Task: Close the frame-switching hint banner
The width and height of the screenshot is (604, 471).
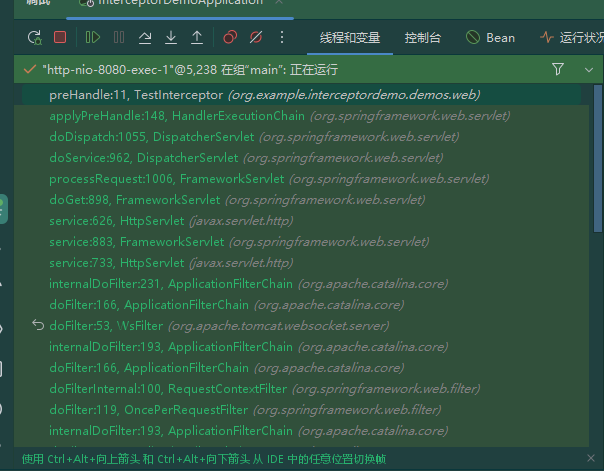Action: (x=591, y=458)
